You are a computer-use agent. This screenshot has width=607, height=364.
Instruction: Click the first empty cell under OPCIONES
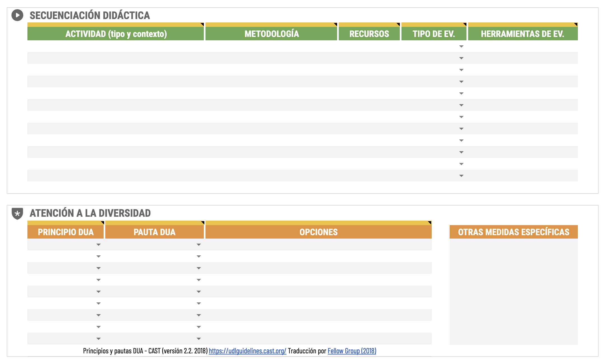tap(318, 245)
